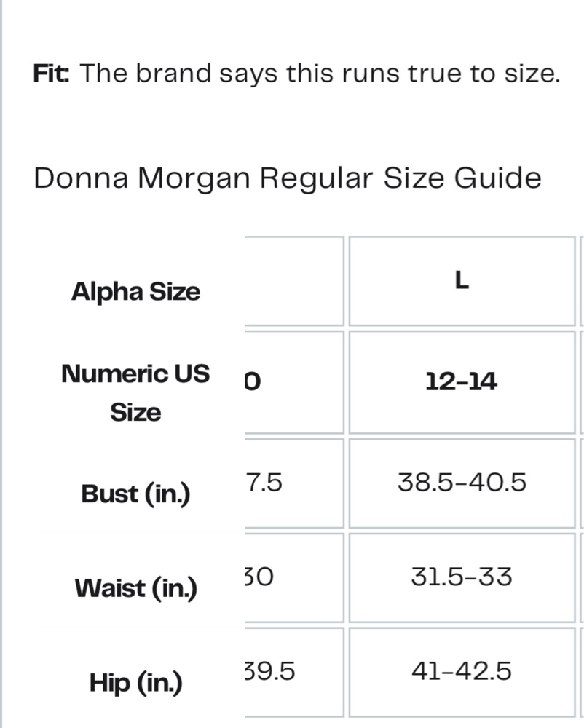584x728 pixels.
Task: Click the empty alpha size cell left of L
Action: 294,281
